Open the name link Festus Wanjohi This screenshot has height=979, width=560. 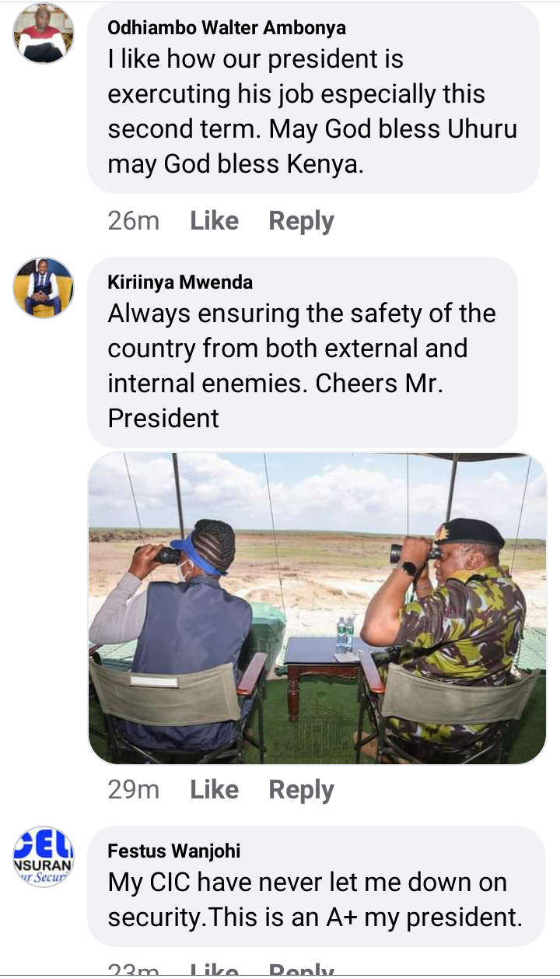[174, 851]
